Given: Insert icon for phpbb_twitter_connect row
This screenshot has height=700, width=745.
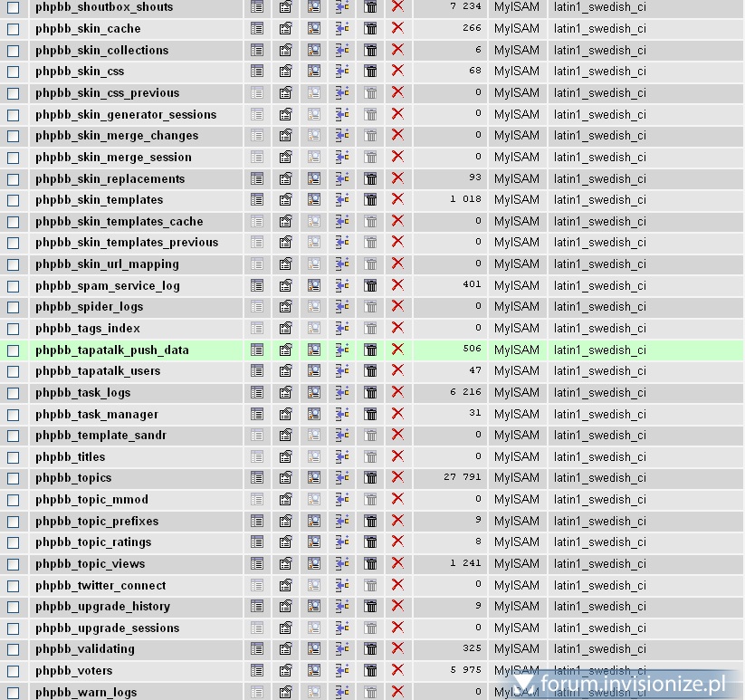Looking at the screenshot, I should 342,586.
